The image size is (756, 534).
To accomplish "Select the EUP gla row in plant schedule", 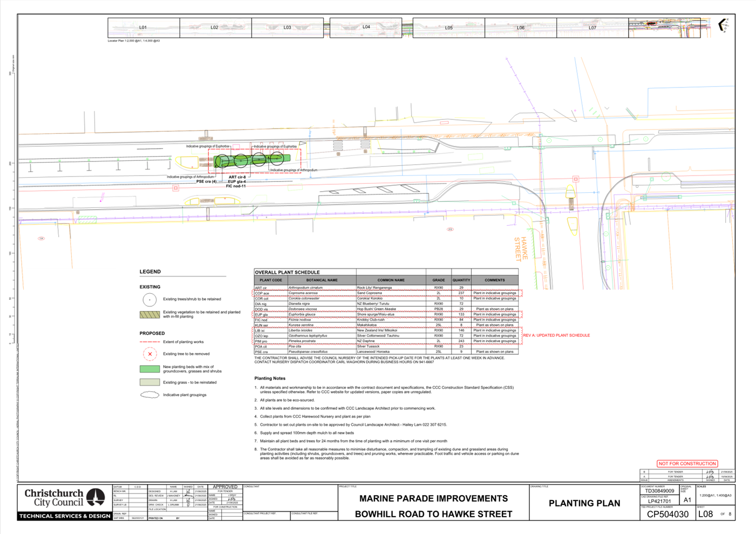I will click(x=386, y=314).
